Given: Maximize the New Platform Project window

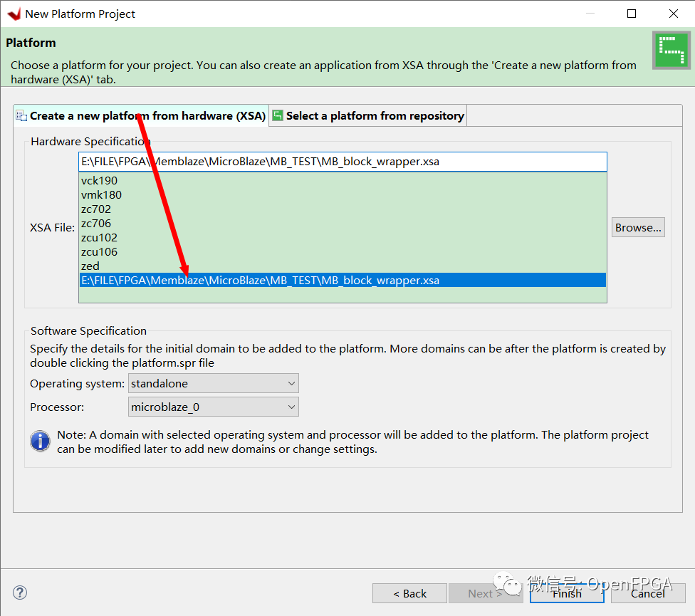Looking at the screenshot, I should click(632, 14).
